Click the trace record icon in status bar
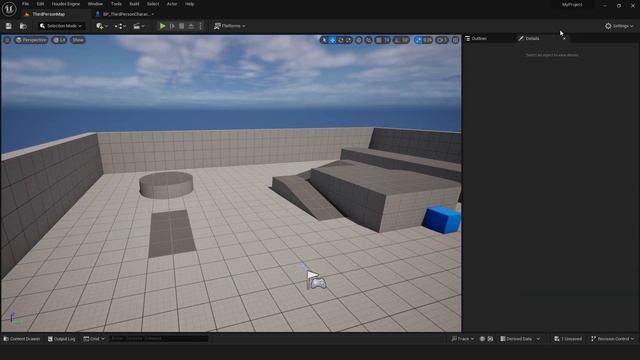This screenshot has height=360, width=640. 482,339
